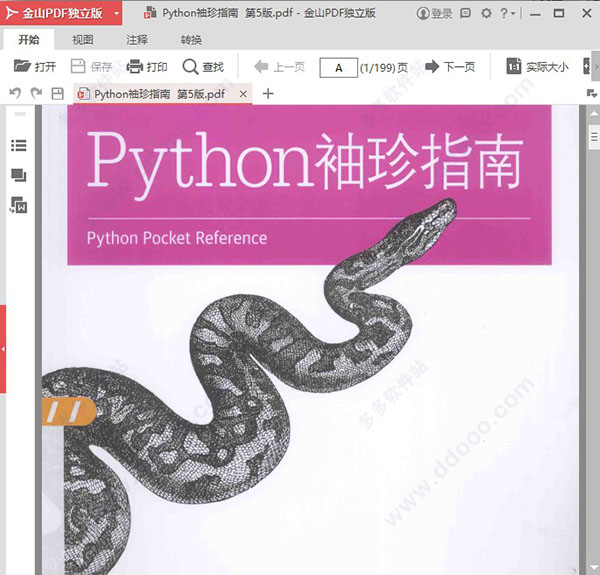Switch to the 注释 tab
Image resolution: width=600 pixels, height=575 pixels.
click(x=137, y=39)
